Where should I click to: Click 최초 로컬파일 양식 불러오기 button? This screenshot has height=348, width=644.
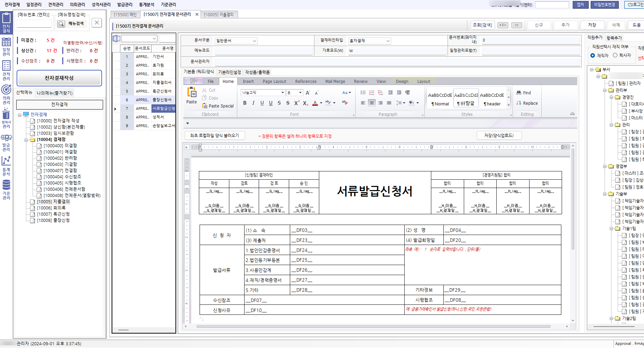tap(214, 135)
